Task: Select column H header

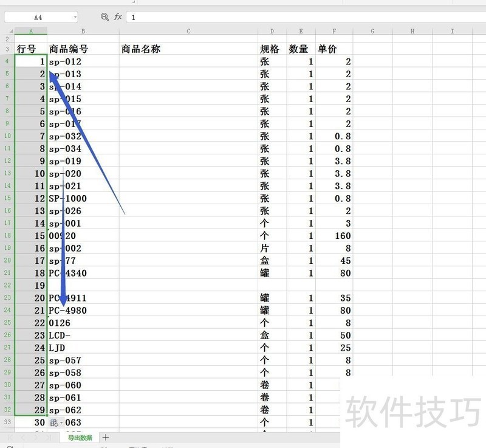Action: click(412, 31)
